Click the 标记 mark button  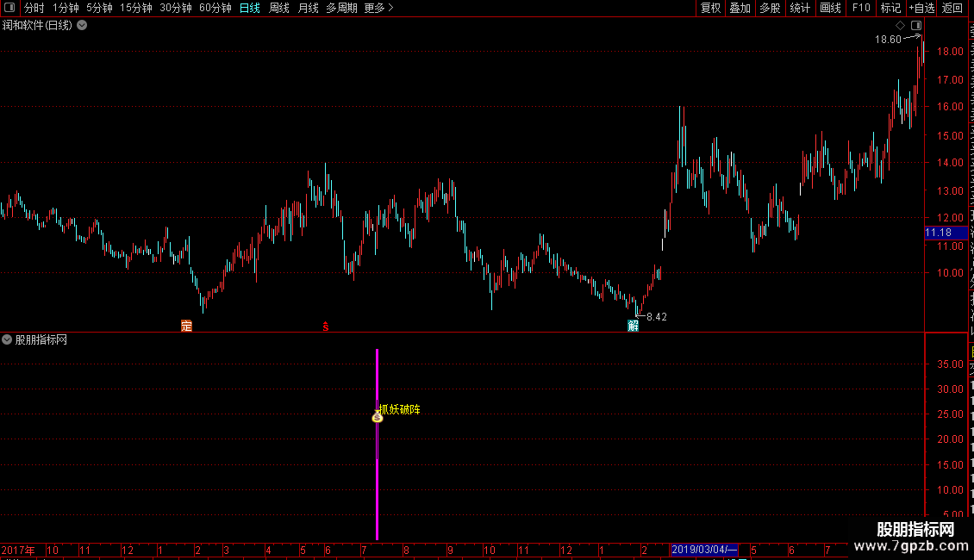[x=890, y=8]
